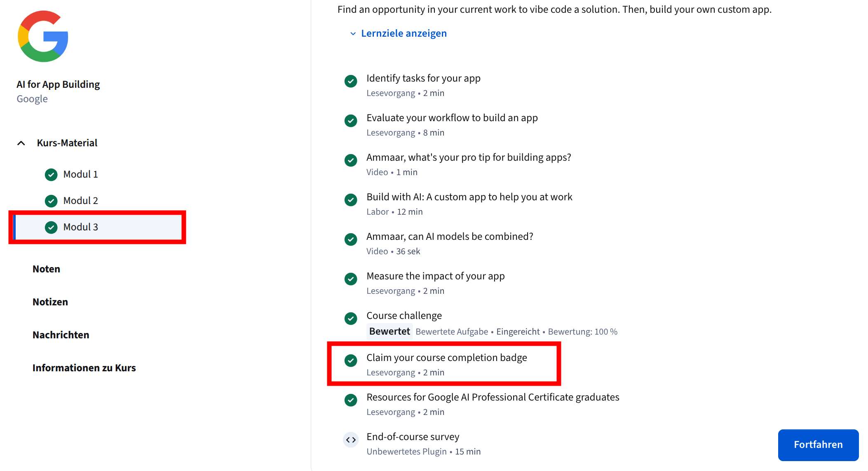Click the Google logo icon
This screenshot has height=471, width=868.
coord(43,37)
